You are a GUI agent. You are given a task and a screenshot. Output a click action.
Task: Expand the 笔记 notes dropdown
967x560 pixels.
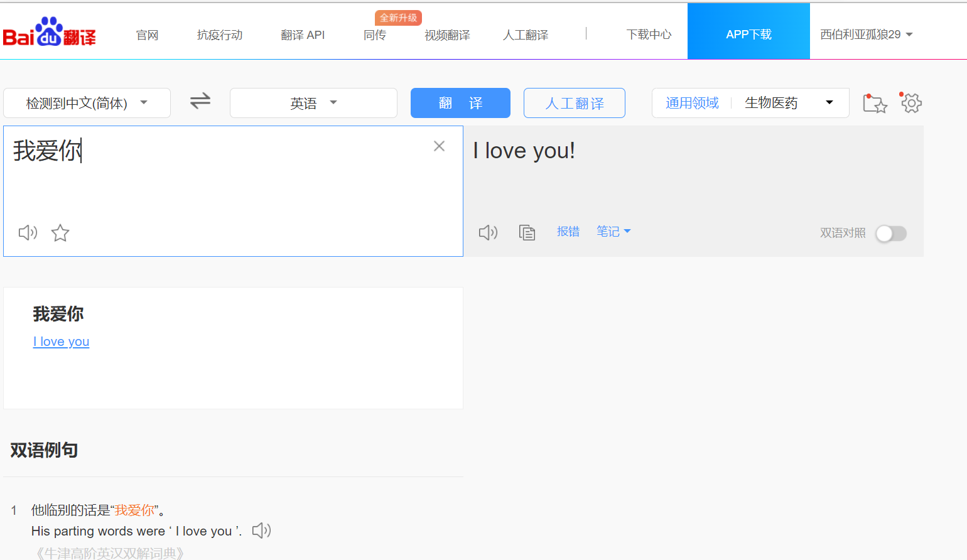tap(613, 232)
